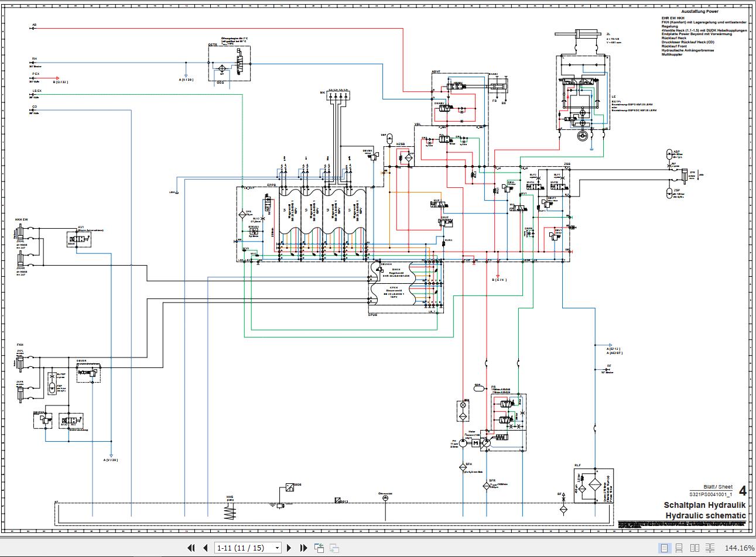The height and width of the screenshot is (557, 756).
Task: Click the previous view navigation icon
Action: click(319, 548)
